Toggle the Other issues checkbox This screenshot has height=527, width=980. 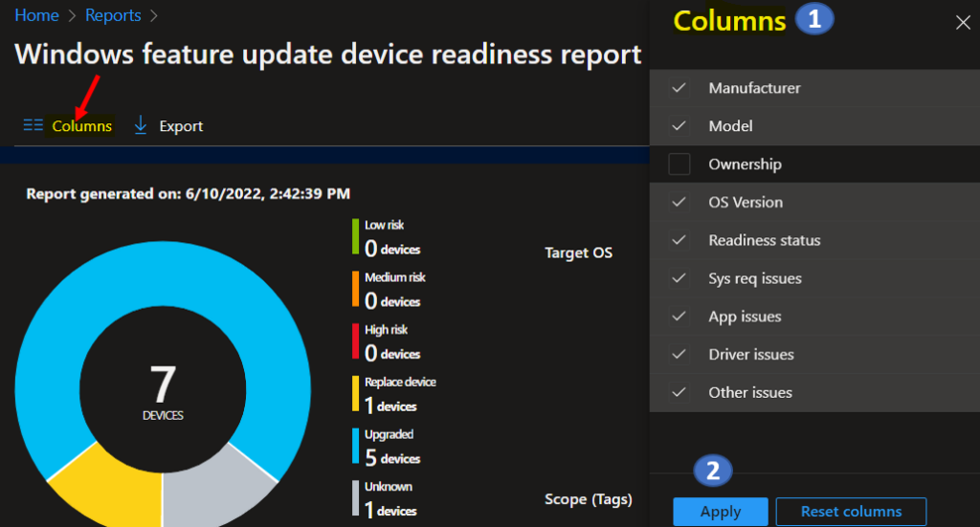point(679,393)
